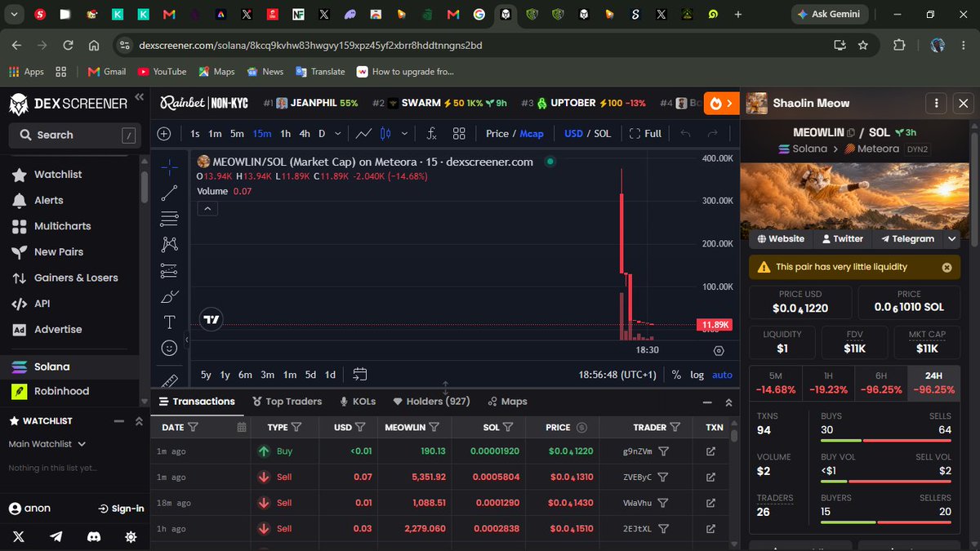Select the 24H stats period

coord(933,383)
